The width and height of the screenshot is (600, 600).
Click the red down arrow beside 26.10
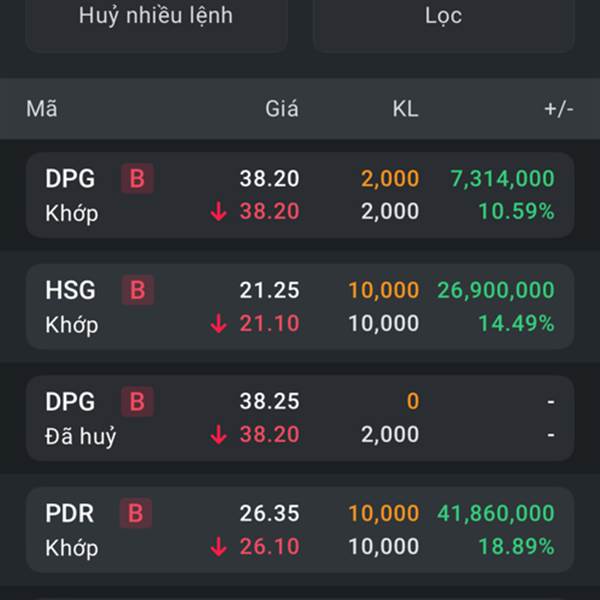tap(219, 547)
